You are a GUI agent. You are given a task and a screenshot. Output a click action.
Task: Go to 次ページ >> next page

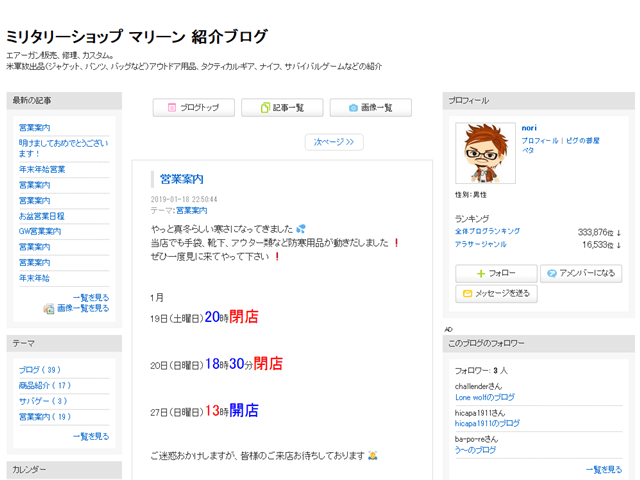[334, 142]
